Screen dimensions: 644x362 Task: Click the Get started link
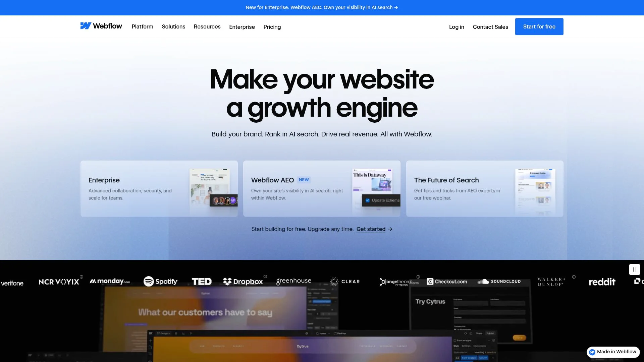(x=371, y=229)
